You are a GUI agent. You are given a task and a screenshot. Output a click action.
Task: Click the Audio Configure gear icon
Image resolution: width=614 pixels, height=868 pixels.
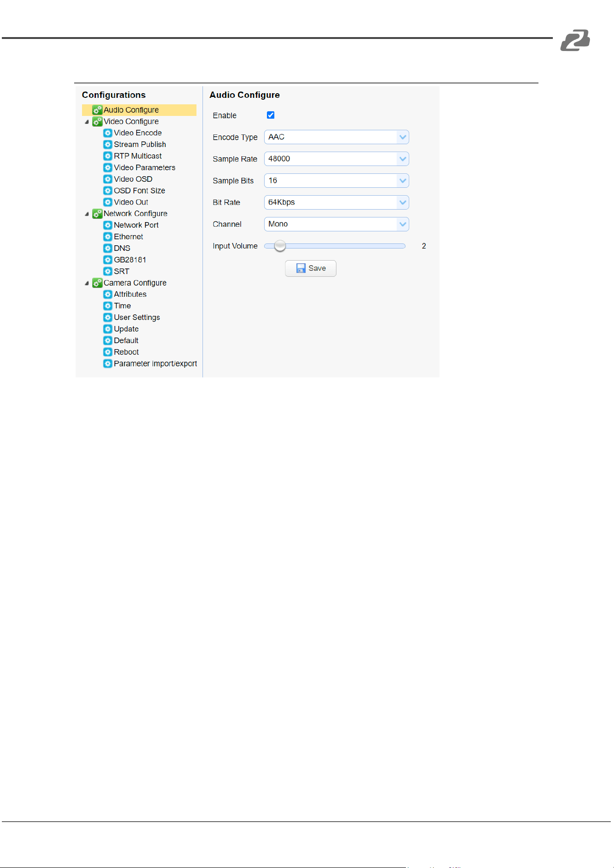[97, 110]
